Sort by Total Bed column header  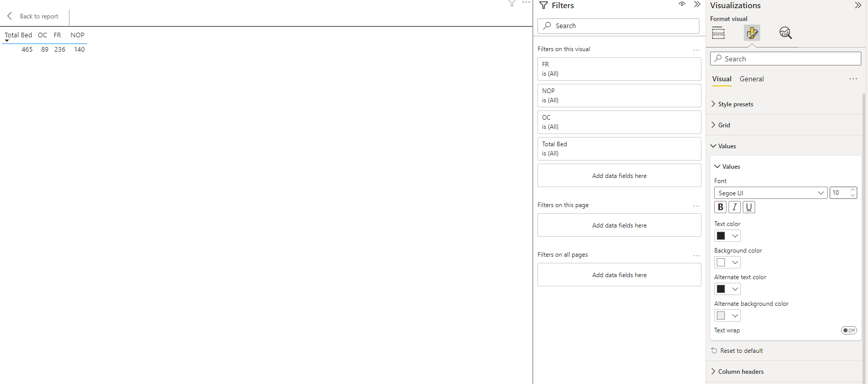pos(18,35)
